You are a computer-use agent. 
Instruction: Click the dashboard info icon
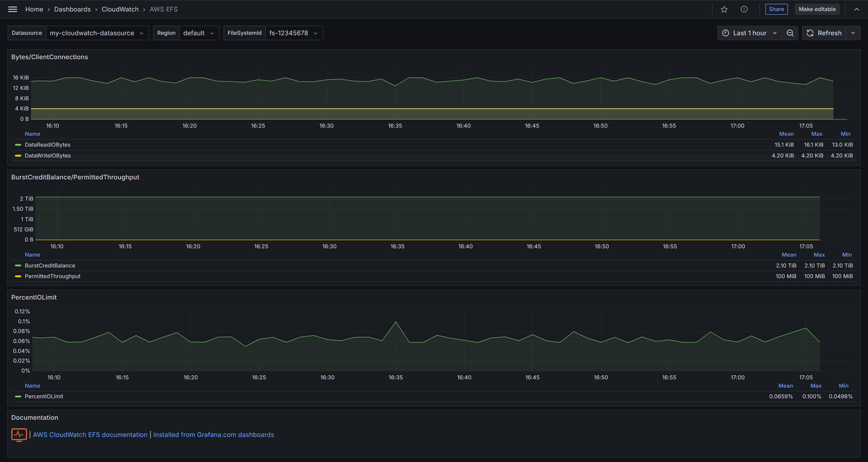[744, 9]
